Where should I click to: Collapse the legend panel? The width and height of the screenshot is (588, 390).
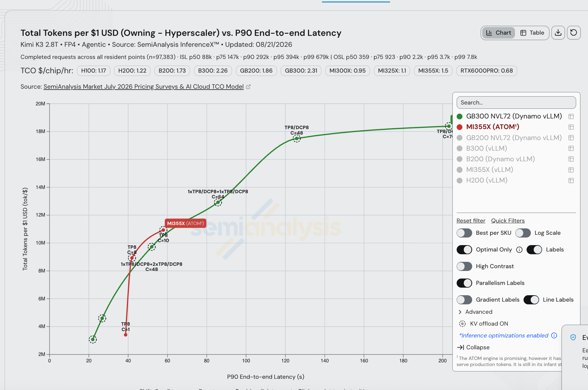tap(473, 347)
